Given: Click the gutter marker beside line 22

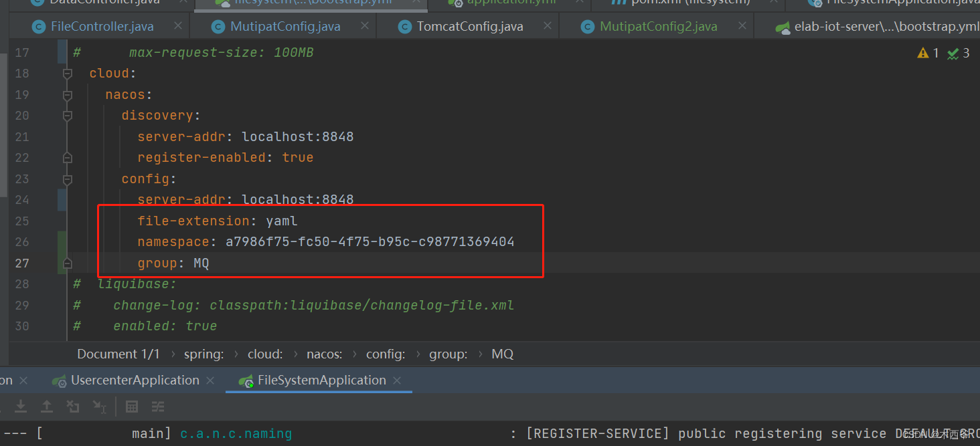Looking at the screenshot, I should click(66, 157).
